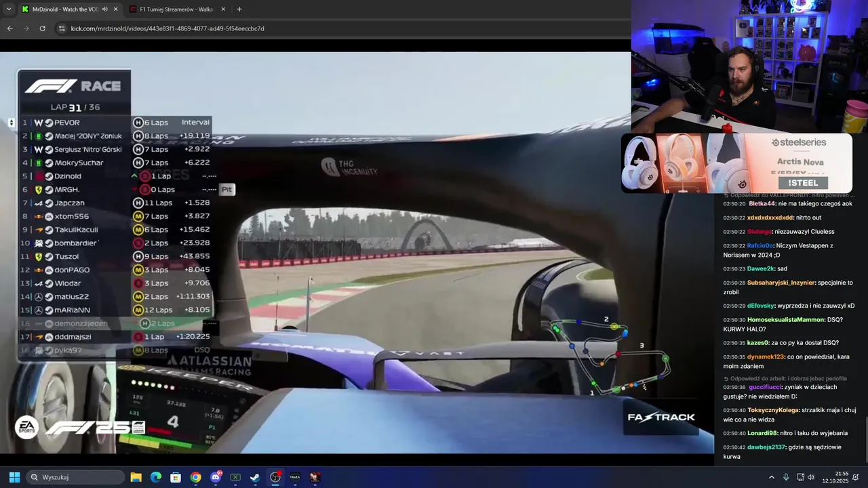The width and height of the screenshot is (868, 488).
Task: Open chat user Rafcio0o's profile
Action: point(760,245)
